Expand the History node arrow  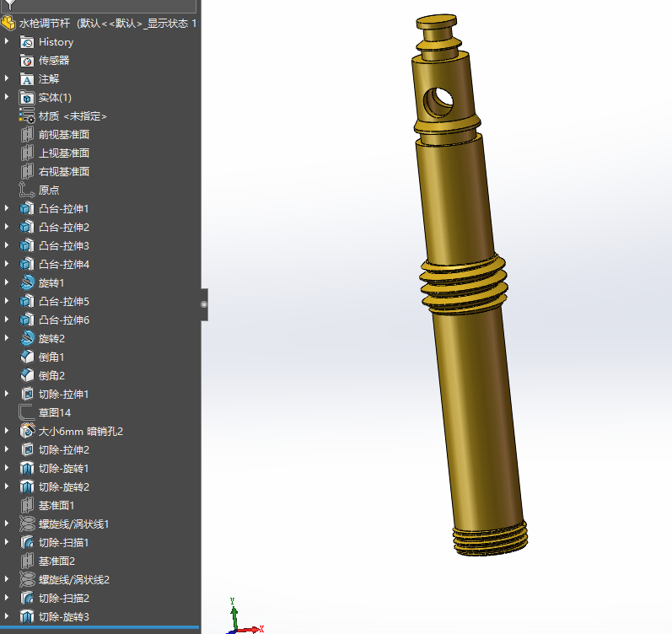(x=7, y=41)
